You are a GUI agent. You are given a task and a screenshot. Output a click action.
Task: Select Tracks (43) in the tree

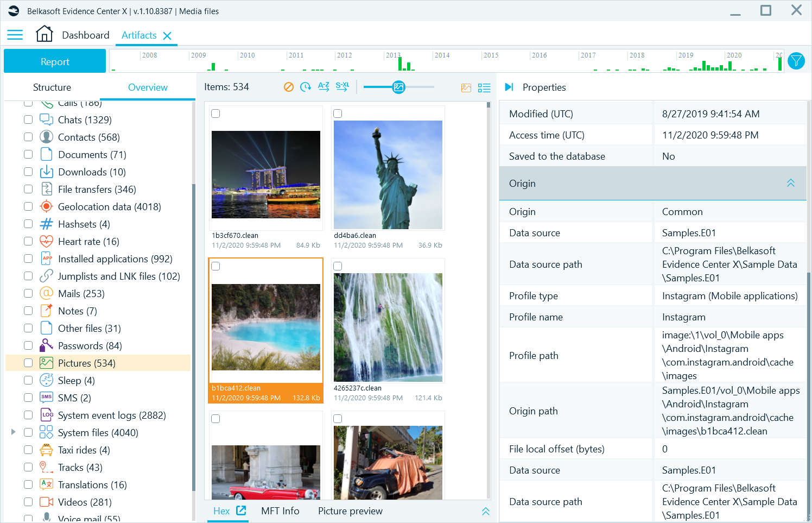pyautogui.click(x=80, y=468)
